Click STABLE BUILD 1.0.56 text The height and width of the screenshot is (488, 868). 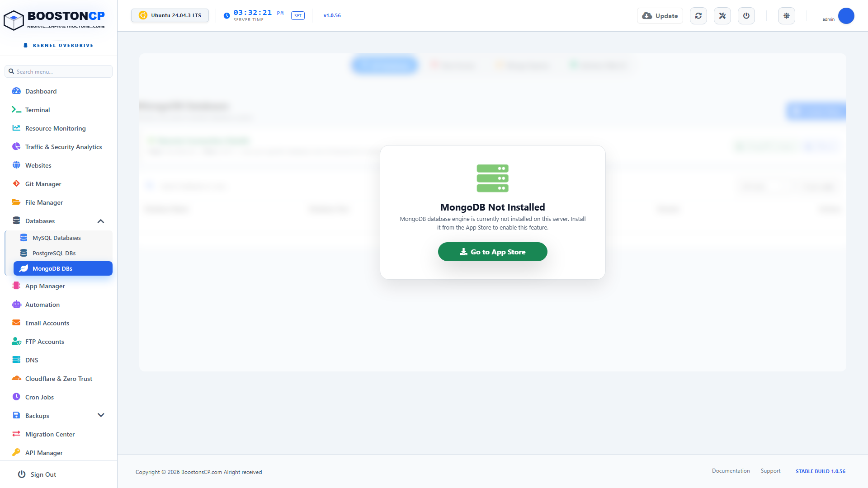tap(821, 471)
